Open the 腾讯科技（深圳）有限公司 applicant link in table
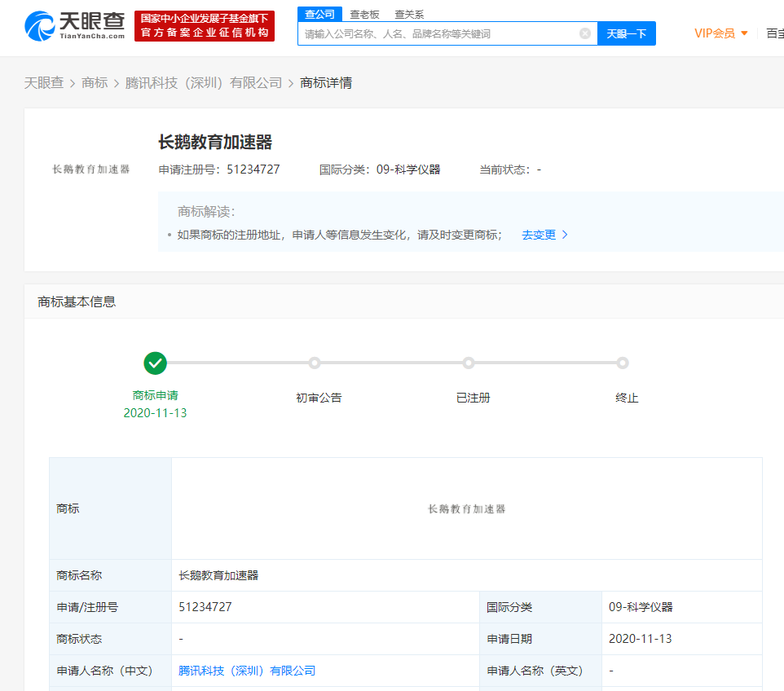 pos(247,671)
